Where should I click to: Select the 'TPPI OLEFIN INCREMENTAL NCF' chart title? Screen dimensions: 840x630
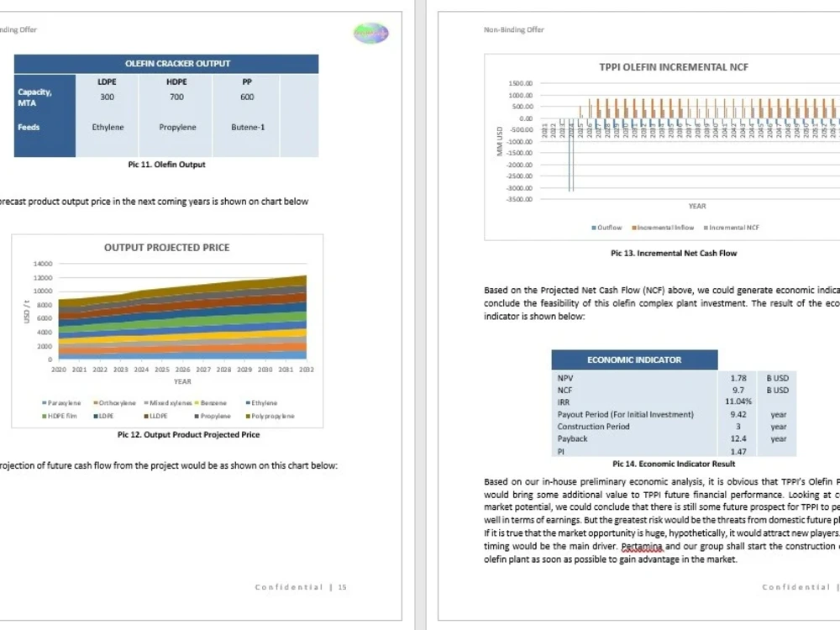pos(674,67)
